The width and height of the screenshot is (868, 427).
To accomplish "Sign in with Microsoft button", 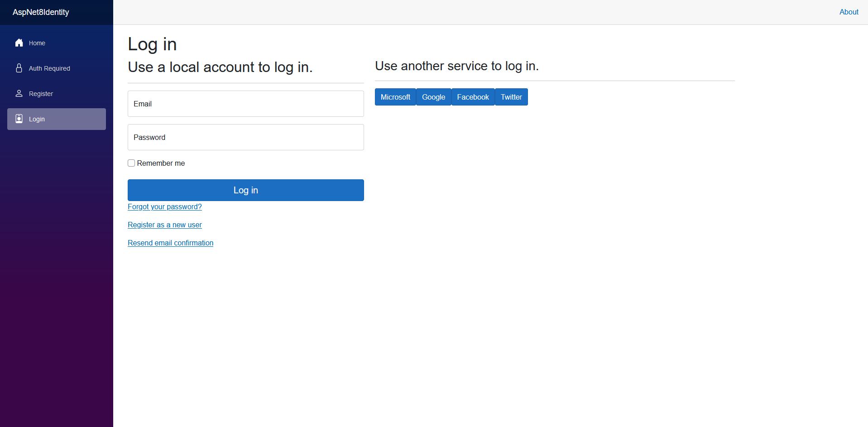I will (x=395, y=97).
